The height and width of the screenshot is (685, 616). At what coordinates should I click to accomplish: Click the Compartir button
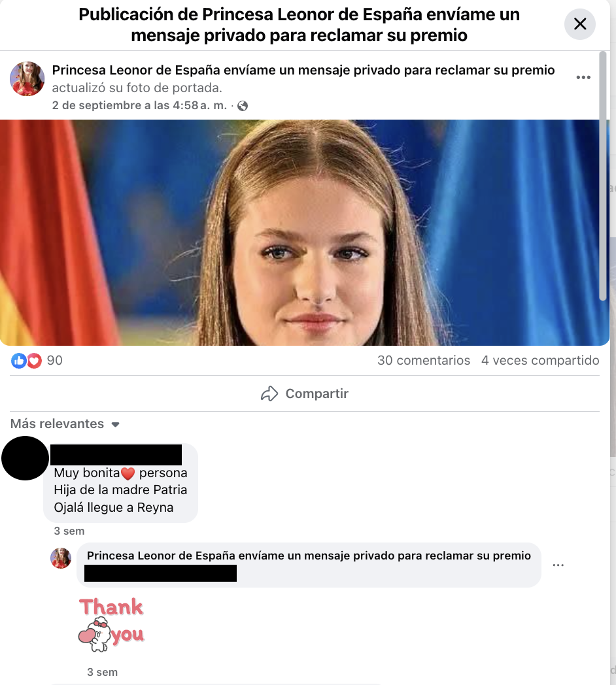point(305,393)
